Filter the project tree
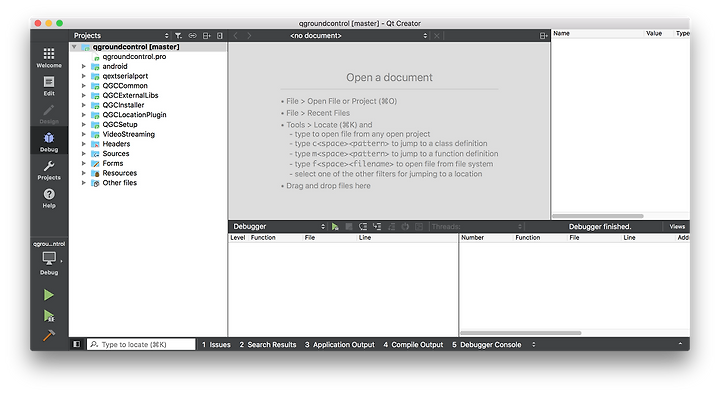The image size is (720, 394). (x=178, y=36)
